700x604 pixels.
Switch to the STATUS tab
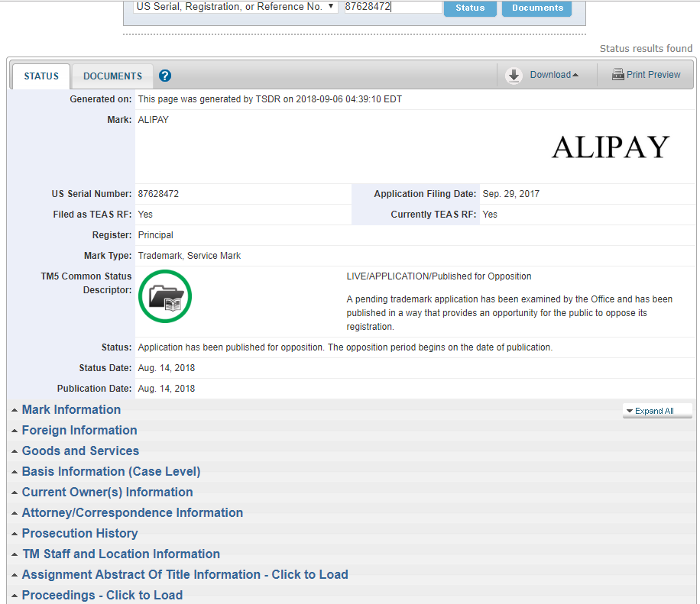coord(41,76)
